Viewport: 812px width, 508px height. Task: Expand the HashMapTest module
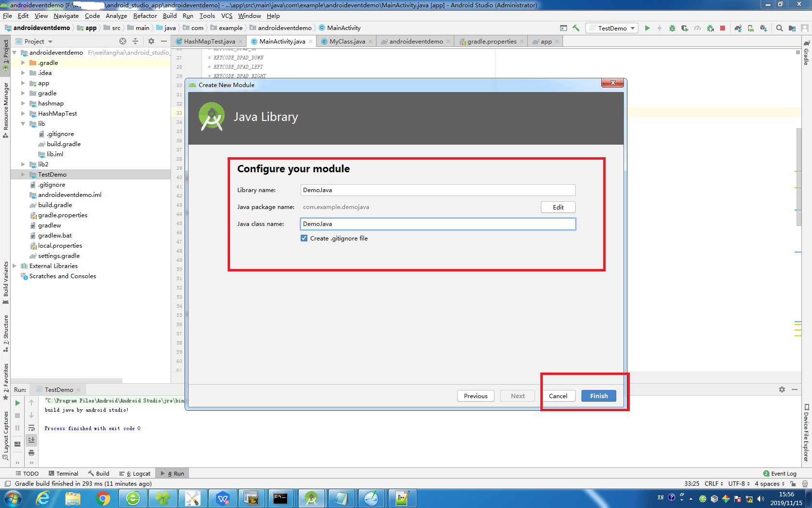(x=23, y=114)
